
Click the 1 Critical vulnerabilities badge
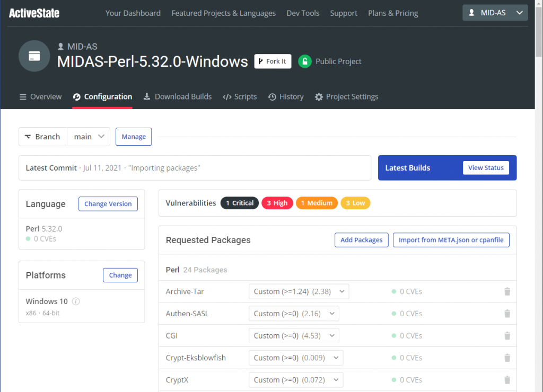point(240,203)
